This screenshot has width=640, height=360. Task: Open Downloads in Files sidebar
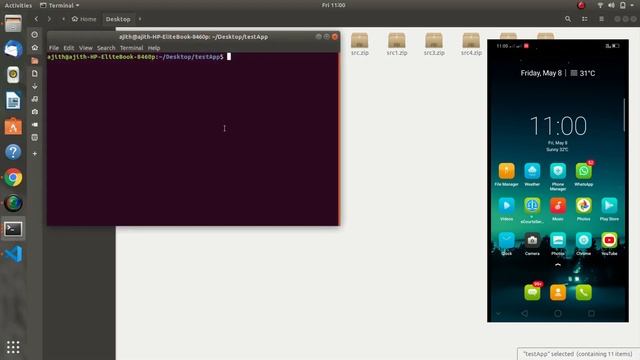[x=35, y=86]
